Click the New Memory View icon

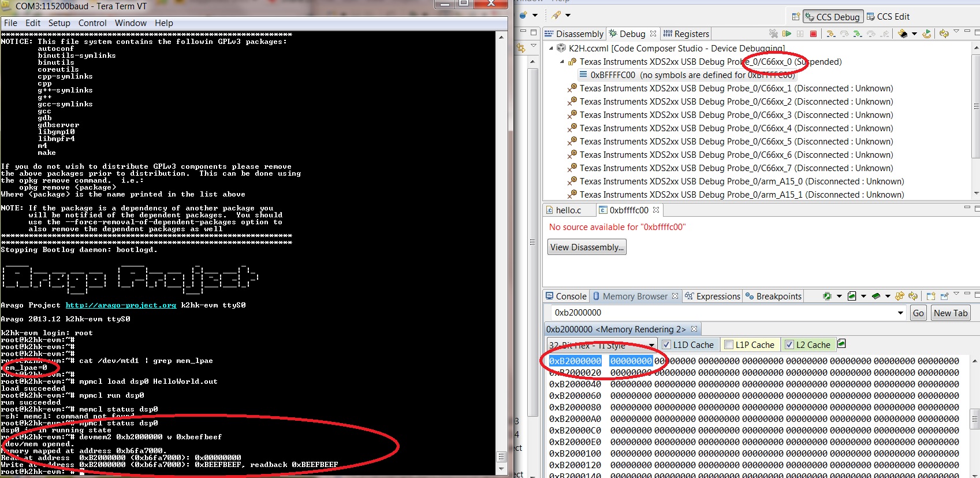click(931, 296)
